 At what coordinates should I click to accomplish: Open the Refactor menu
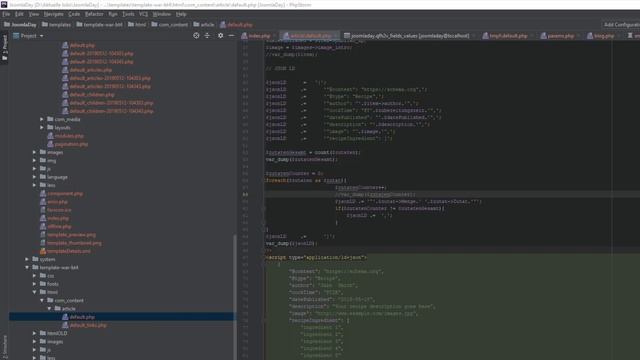pyautogui.click(x=94, y=14)
